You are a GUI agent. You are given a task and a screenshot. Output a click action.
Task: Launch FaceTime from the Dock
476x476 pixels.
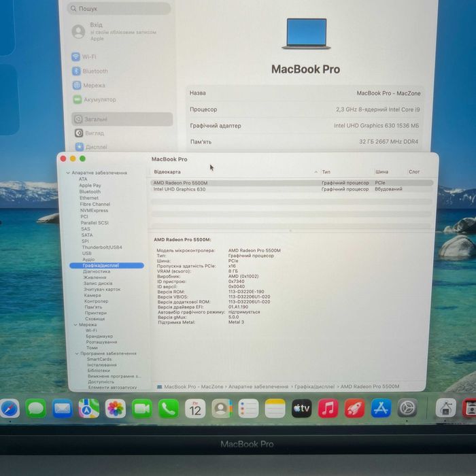[141, 409]
